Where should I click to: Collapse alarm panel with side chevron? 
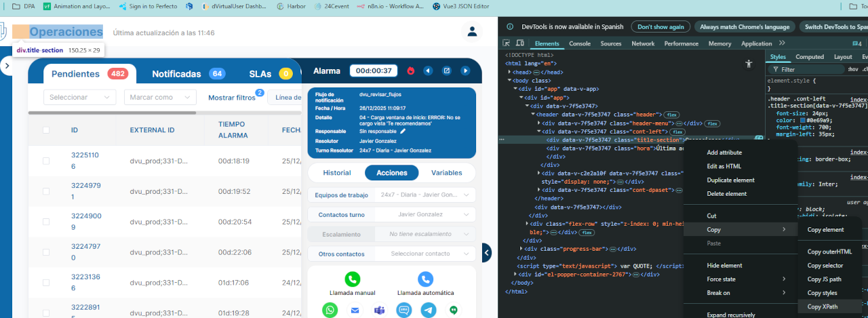coord(486,252)
